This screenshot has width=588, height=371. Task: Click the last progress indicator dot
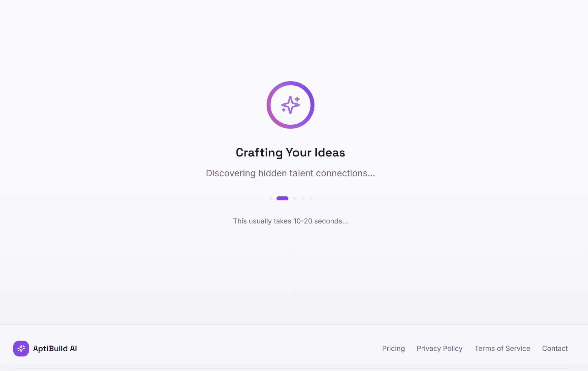coord(310,198)
